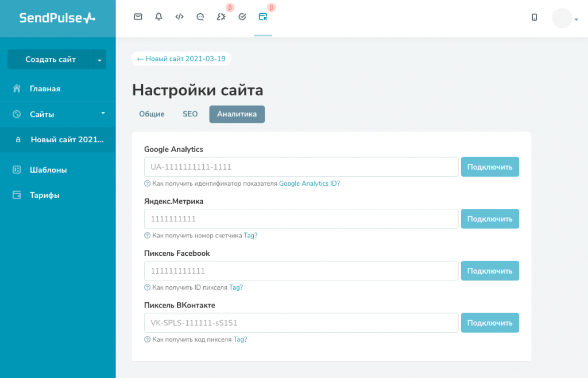
Task: Open Tag? link for ID пикселя
Action: (236, 288)
